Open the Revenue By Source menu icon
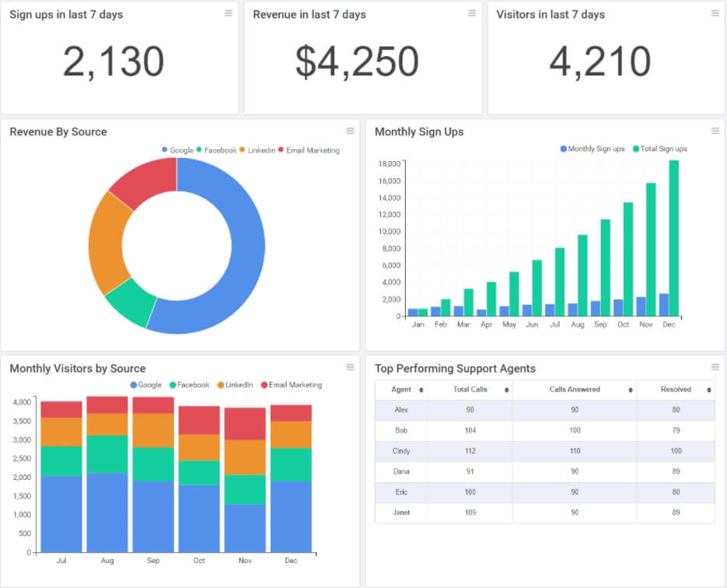Screen dimensions: 727x588 [x=351, y=131]
